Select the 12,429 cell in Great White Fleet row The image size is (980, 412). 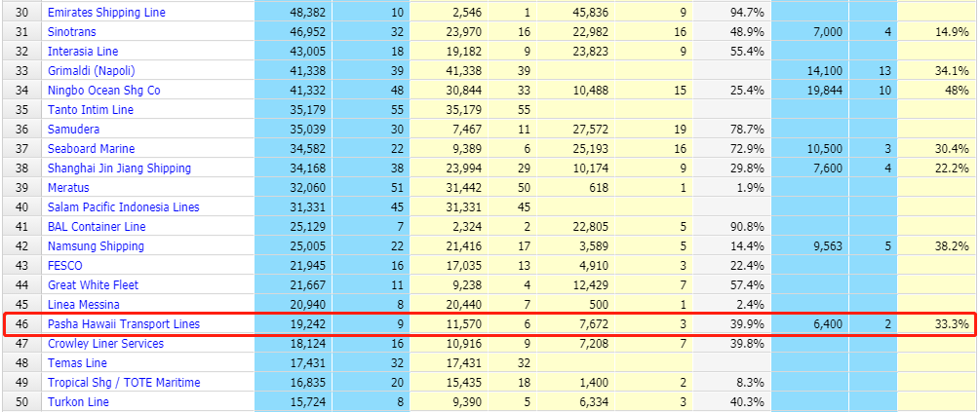(x=575, y=284)
